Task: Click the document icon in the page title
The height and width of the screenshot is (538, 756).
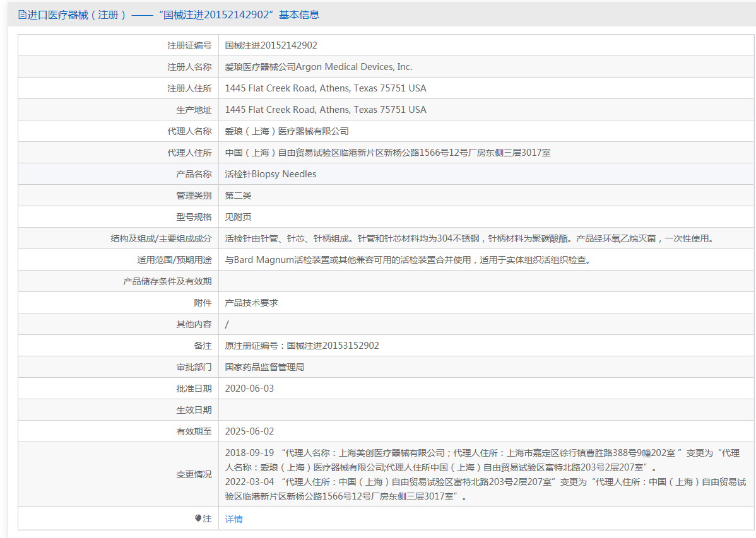Action: [x=22, y=15]
